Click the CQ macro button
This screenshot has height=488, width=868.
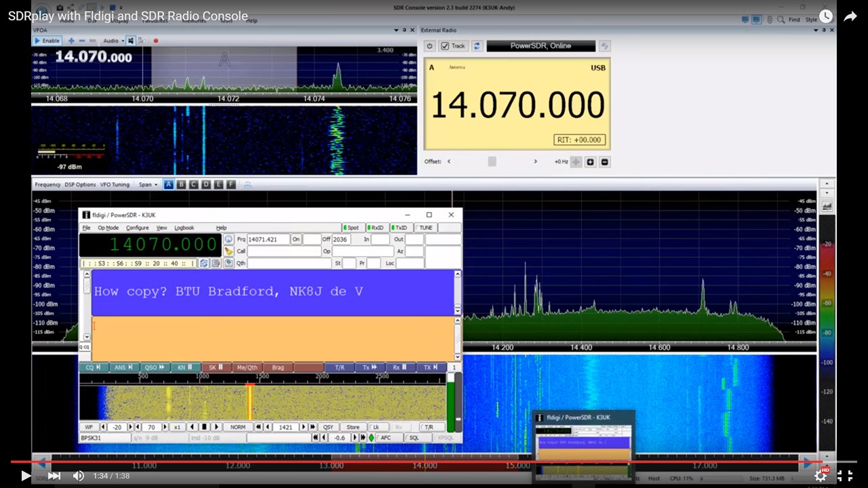coord(94,367)
